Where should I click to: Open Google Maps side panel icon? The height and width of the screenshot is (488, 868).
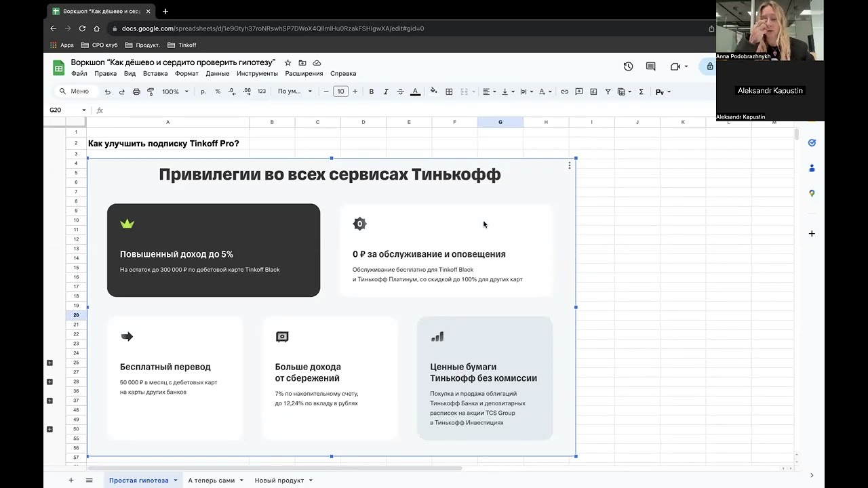(x=812, y=193)
